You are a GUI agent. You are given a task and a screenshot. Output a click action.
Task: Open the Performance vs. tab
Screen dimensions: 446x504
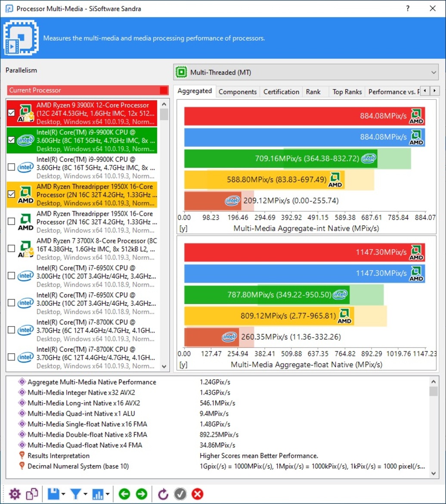pos(393,92)
